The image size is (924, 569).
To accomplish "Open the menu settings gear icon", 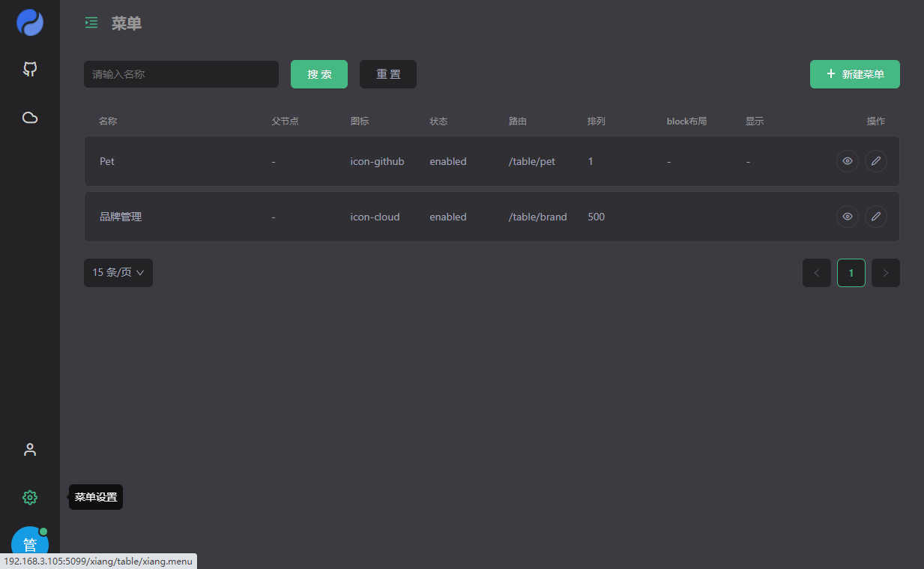I will 30,497.
